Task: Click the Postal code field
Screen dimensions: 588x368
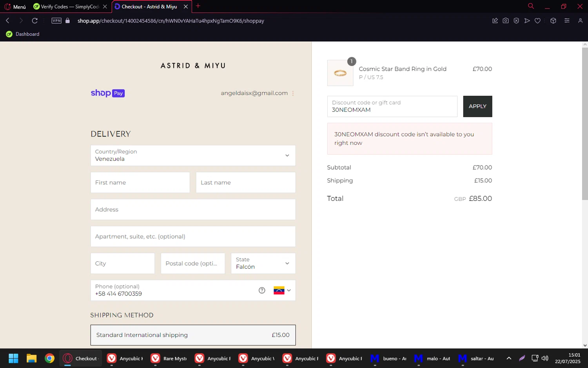Action: click(x=193, y=263)
